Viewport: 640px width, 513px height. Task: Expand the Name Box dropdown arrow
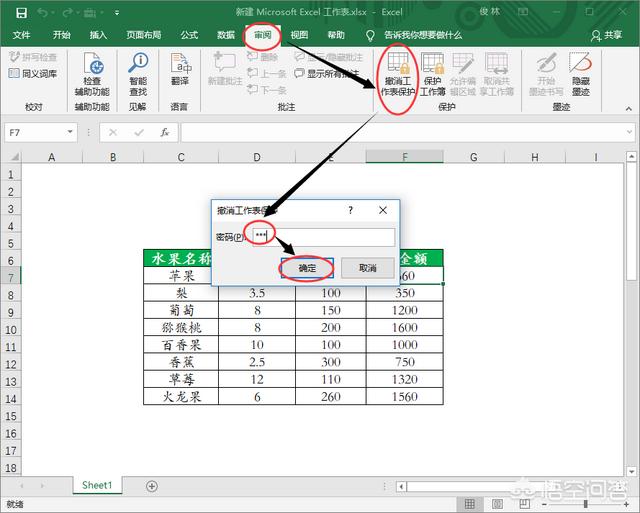tap(69, 132)
